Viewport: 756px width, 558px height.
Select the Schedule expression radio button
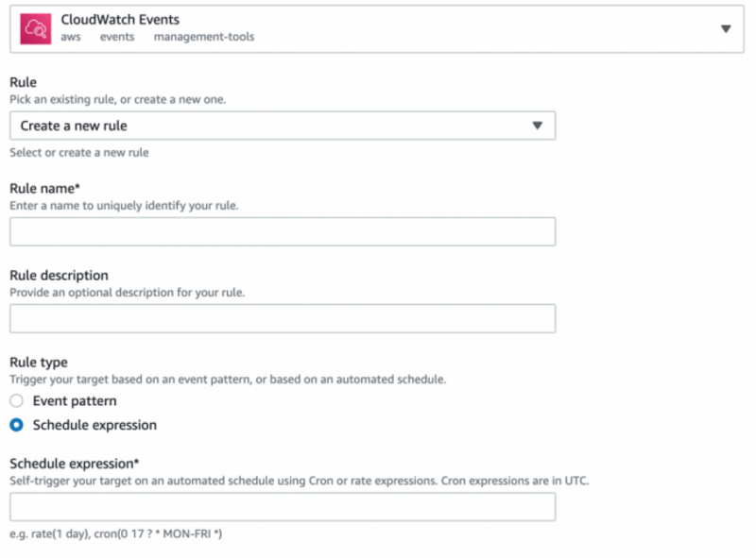point(16,425)
